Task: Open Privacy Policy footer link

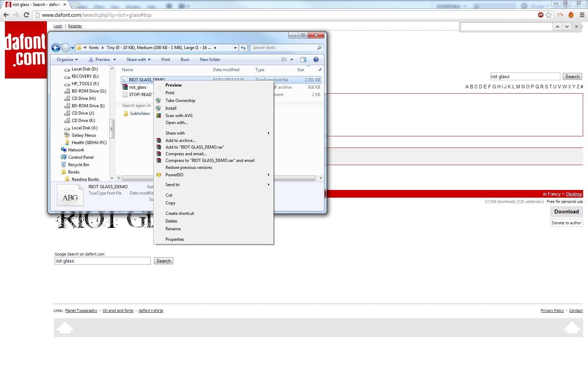Action: pos(552,311)
